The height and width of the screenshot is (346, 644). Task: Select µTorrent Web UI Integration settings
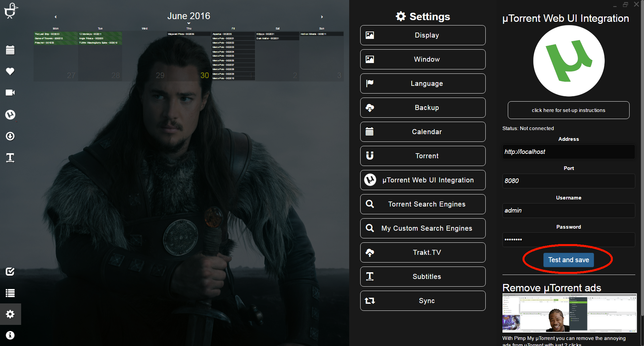423,180
